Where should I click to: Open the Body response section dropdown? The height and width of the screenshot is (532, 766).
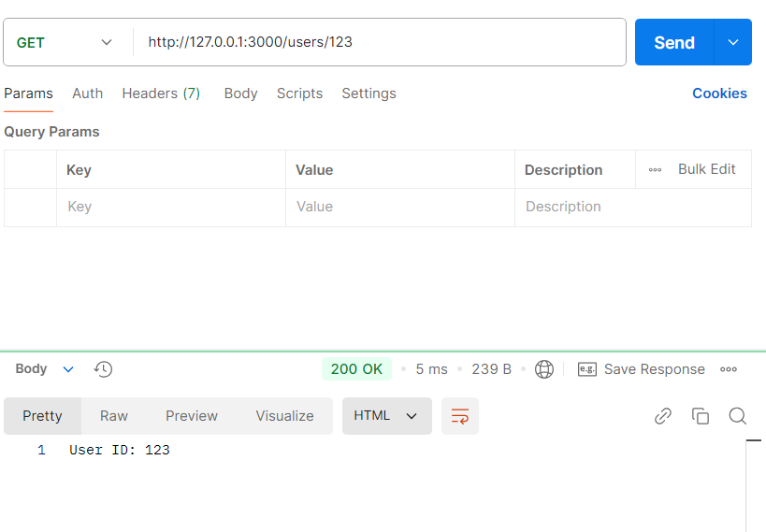point(68,369)
